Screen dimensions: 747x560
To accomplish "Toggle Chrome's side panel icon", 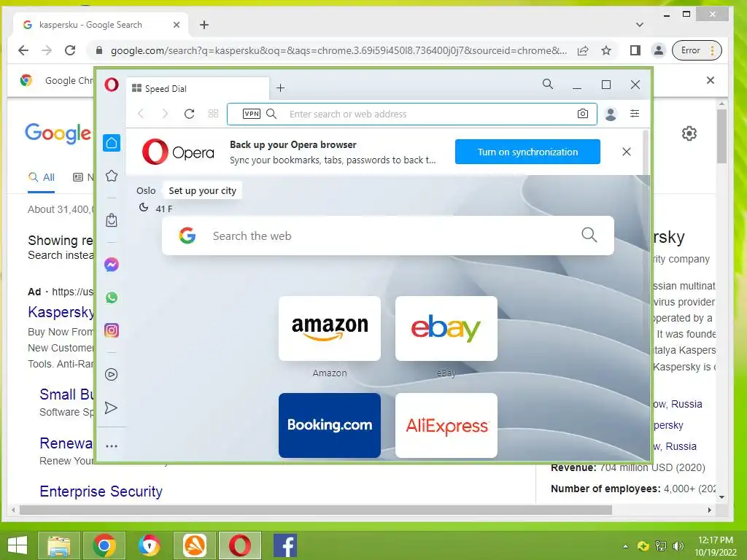I will click(x=635, y=50).
